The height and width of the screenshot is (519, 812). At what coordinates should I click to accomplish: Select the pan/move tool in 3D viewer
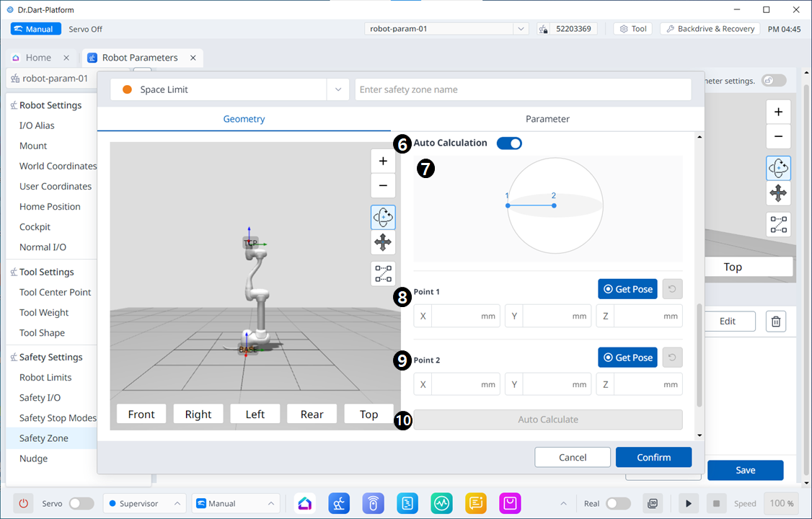[383, 243]
